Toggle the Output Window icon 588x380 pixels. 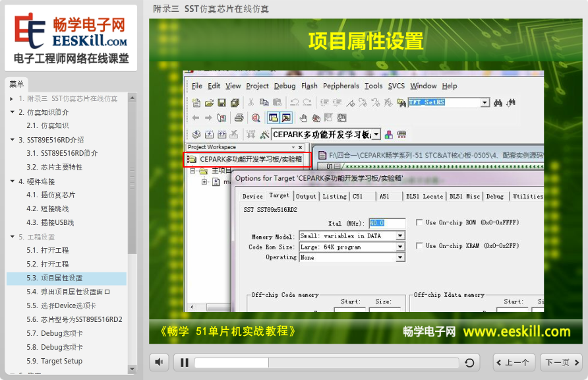(x=286, y=118)
